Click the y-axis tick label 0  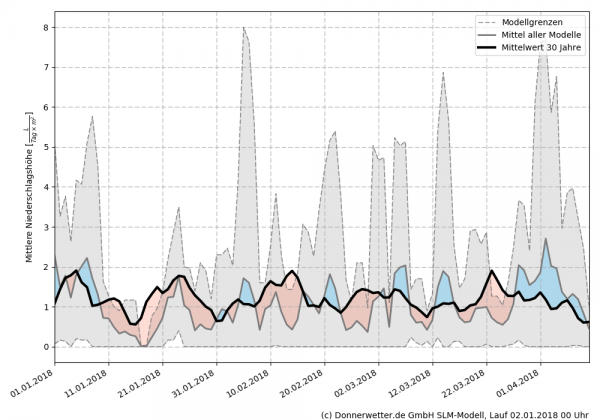point(44,347)
